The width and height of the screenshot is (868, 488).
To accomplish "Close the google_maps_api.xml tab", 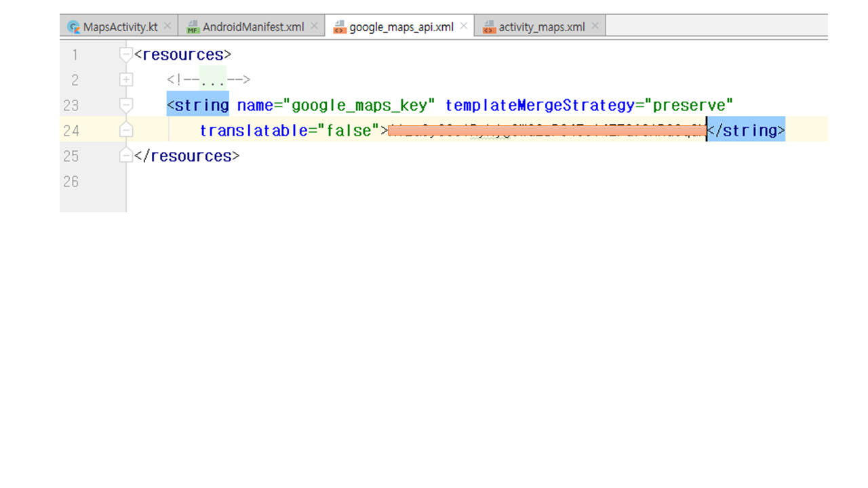I will [x=464, y=26].
